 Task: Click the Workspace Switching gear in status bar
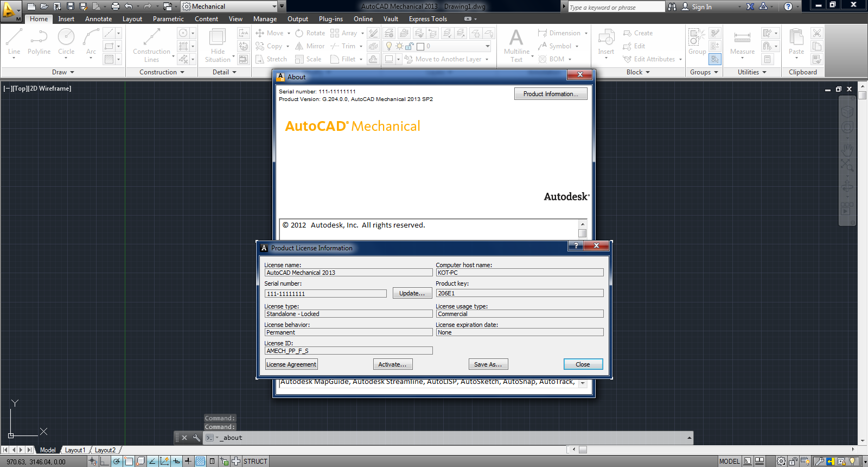click(781, 462)
